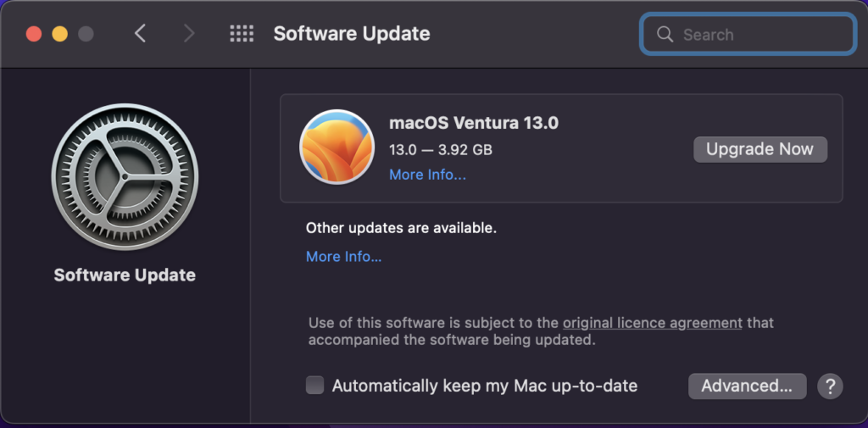The height and width of the screenshot is (428, 868).
Task: Focus the Search input field
Action: coord(748,35)
